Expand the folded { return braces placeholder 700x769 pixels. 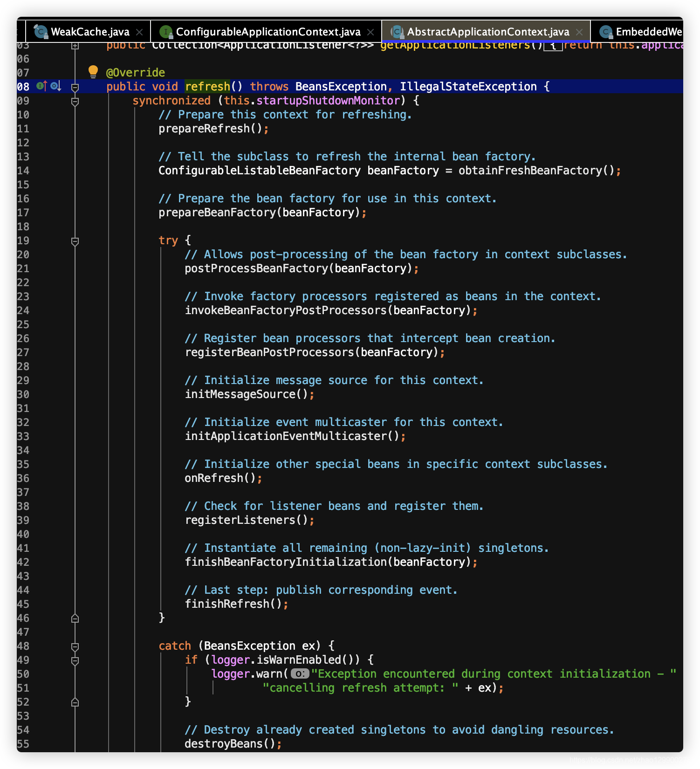(x=553, y=46)
